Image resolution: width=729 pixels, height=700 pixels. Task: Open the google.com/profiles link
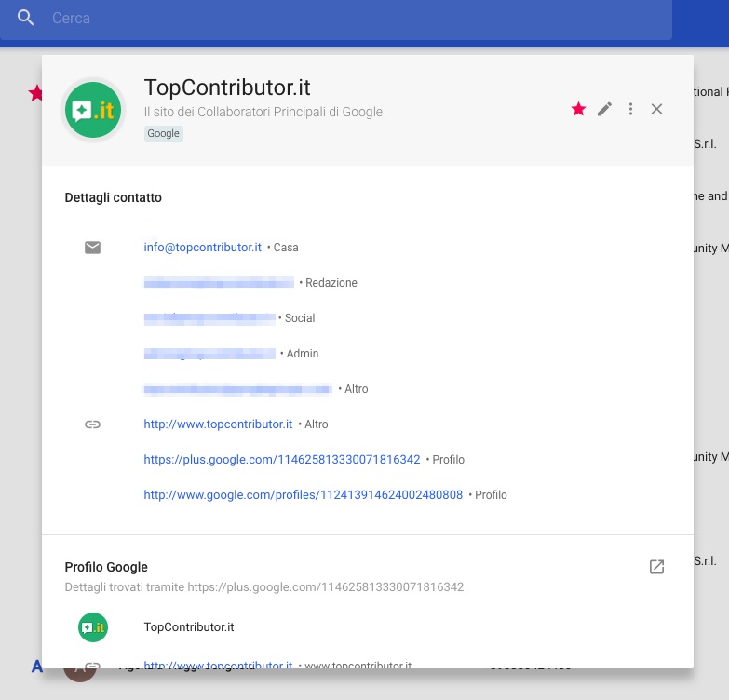point(304,494)
